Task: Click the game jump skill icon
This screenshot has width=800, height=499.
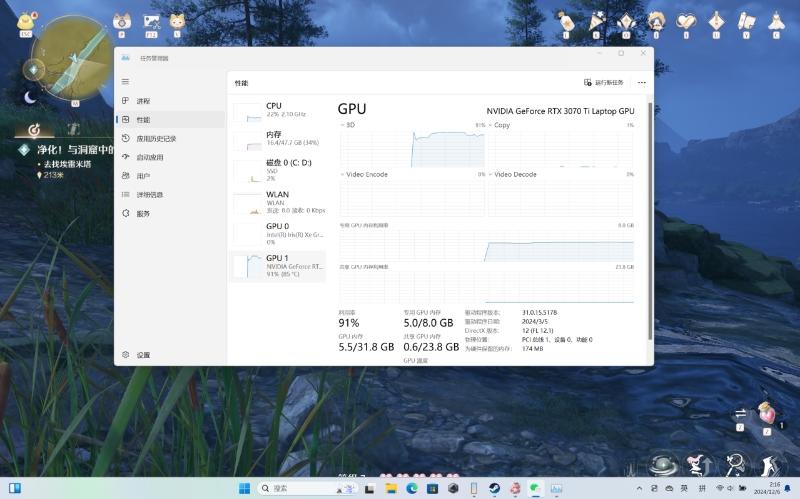Action: 699,464
